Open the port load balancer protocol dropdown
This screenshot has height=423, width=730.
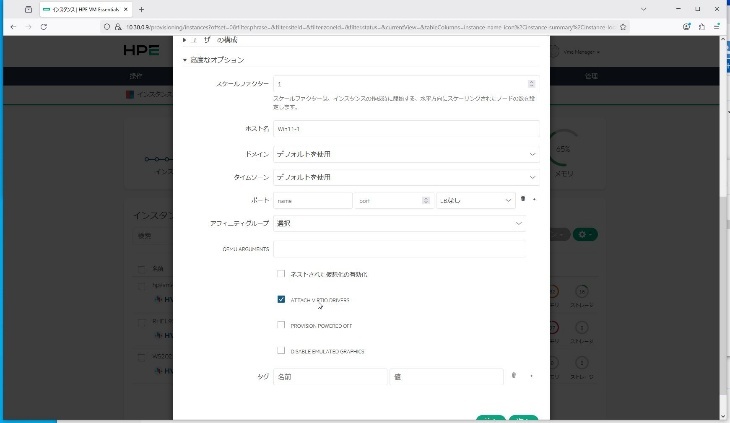tap(474, 200)
